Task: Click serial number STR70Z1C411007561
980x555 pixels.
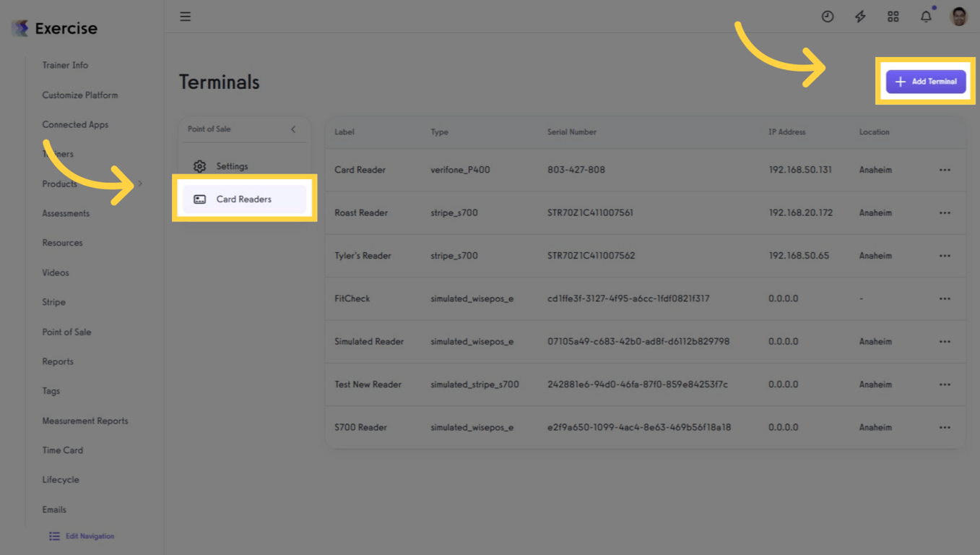Action: click(590, 213)
